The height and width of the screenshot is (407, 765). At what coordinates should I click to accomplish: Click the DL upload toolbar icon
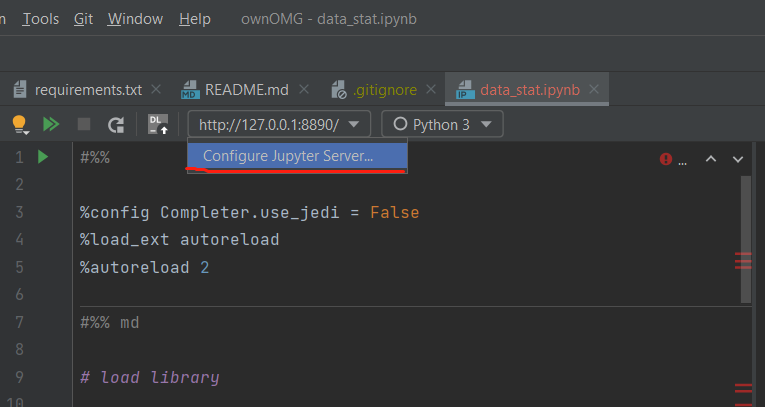[158, 124]
